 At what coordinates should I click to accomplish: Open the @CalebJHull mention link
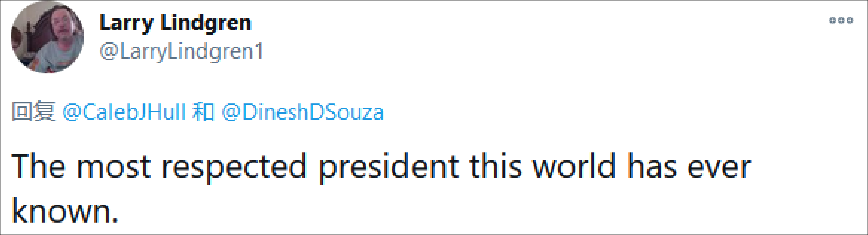[x=124, y=112]
